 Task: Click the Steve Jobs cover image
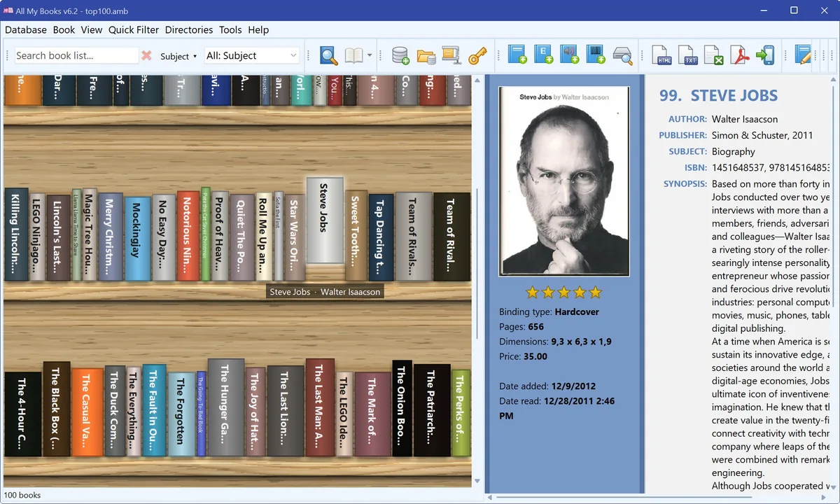coord(564,182)
